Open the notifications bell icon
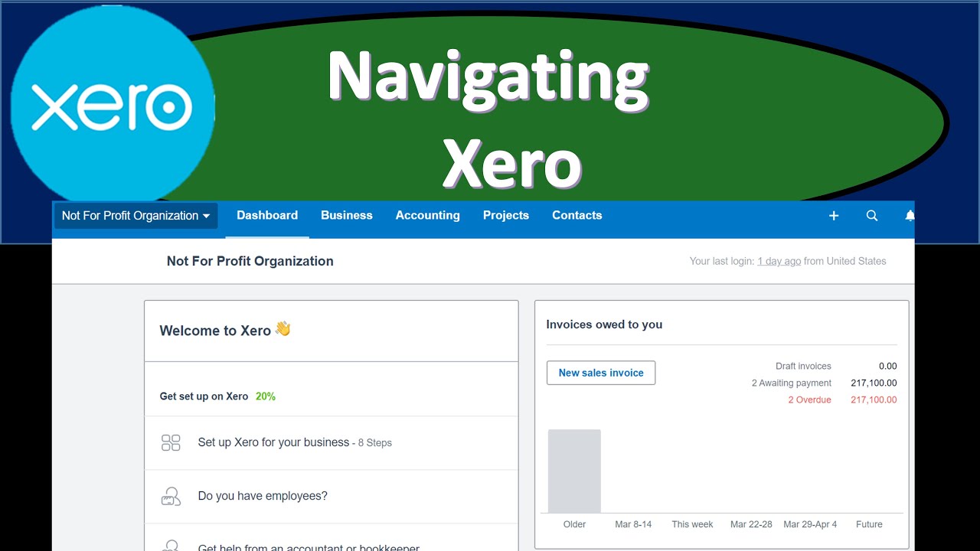 909,216
